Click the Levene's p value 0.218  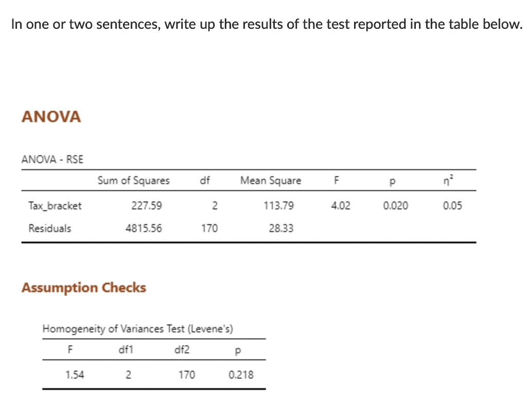click(x=241, y=375)
